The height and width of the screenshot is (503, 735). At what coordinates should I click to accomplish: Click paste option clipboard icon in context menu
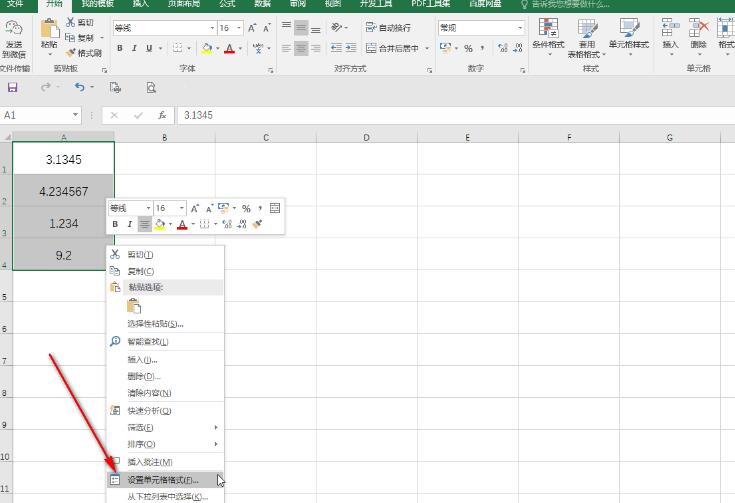tap(134, 306)
